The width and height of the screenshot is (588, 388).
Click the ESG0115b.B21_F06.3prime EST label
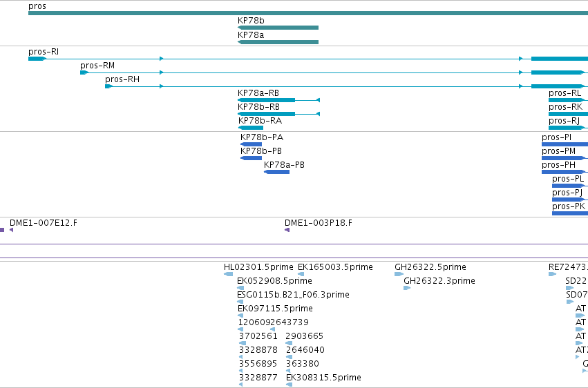(293, 295)
